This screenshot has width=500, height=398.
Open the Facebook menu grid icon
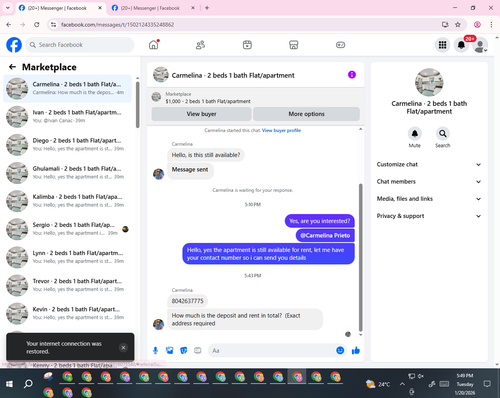(442, 45)
